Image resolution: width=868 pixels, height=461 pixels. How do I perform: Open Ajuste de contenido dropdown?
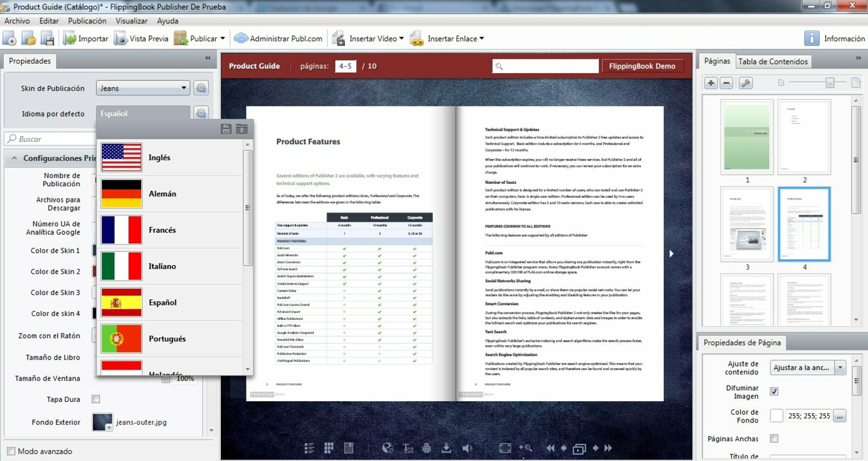pyautogui.click(x=808, y=368)
